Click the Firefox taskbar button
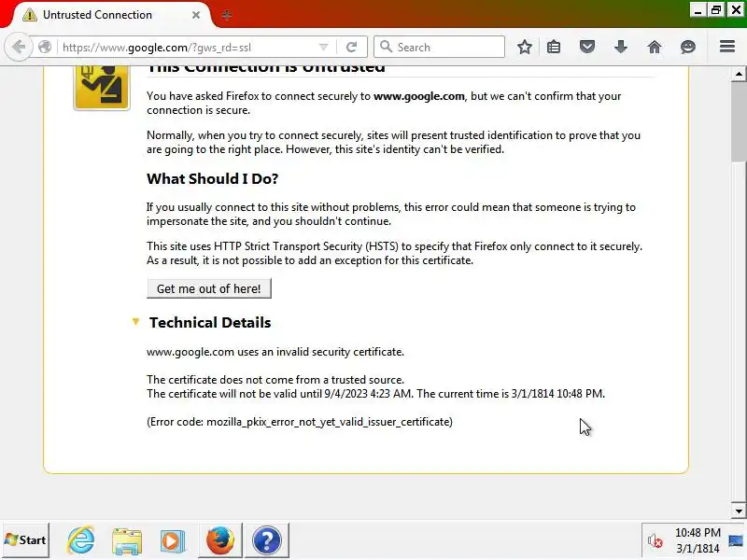The image size is (747, 560). point(220,540)
